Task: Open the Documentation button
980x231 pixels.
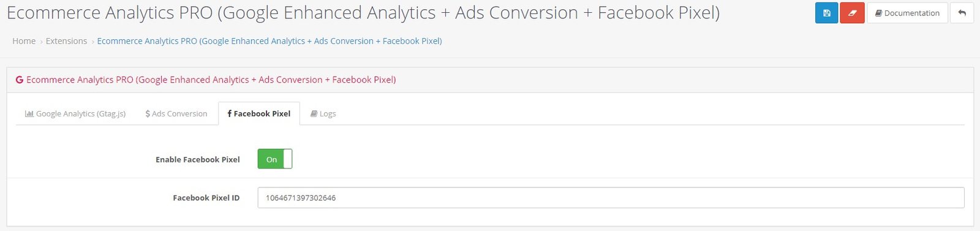Action: point(907,13)
